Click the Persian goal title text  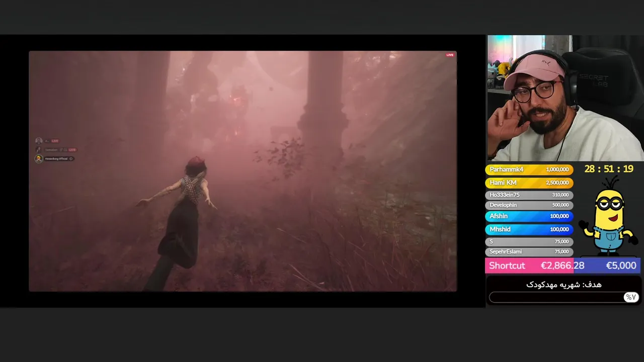tap(564, 285)
